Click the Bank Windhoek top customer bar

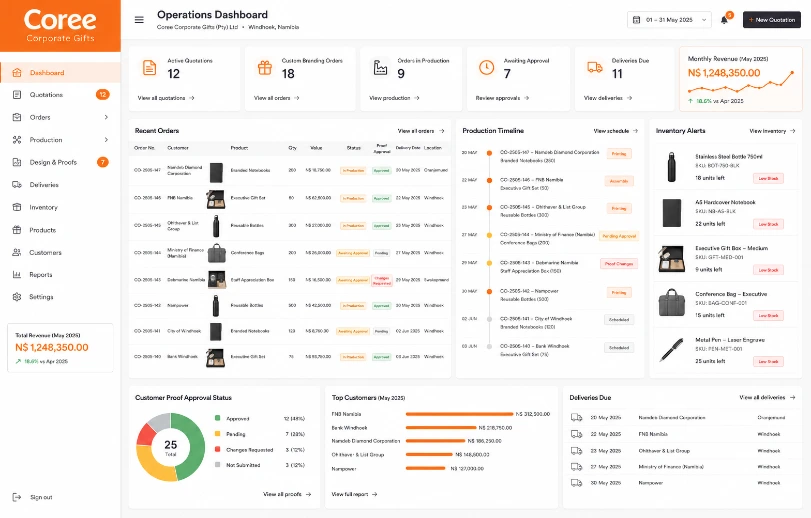click(x=441, y=428)
